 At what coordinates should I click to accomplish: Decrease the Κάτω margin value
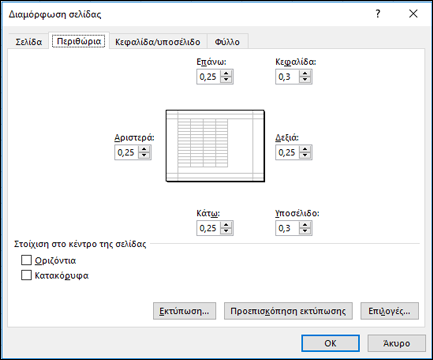(226, 231)
